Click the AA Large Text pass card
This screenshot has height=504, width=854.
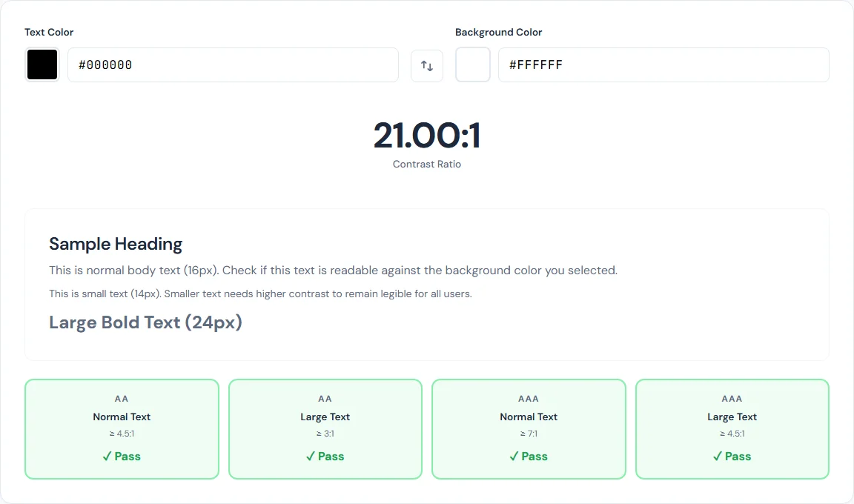pyautogui.click(x=325, y=428)
